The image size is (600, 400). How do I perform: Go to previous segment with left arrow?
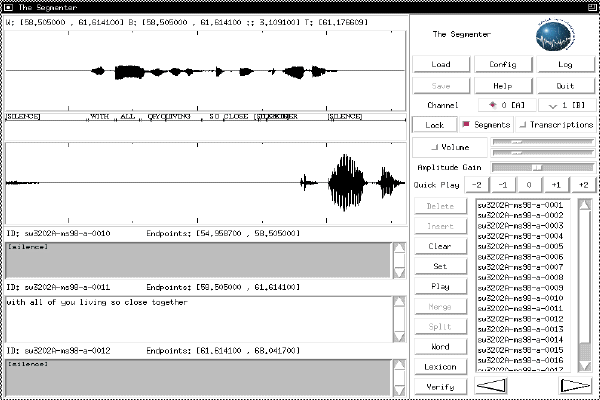click(492, 385)
